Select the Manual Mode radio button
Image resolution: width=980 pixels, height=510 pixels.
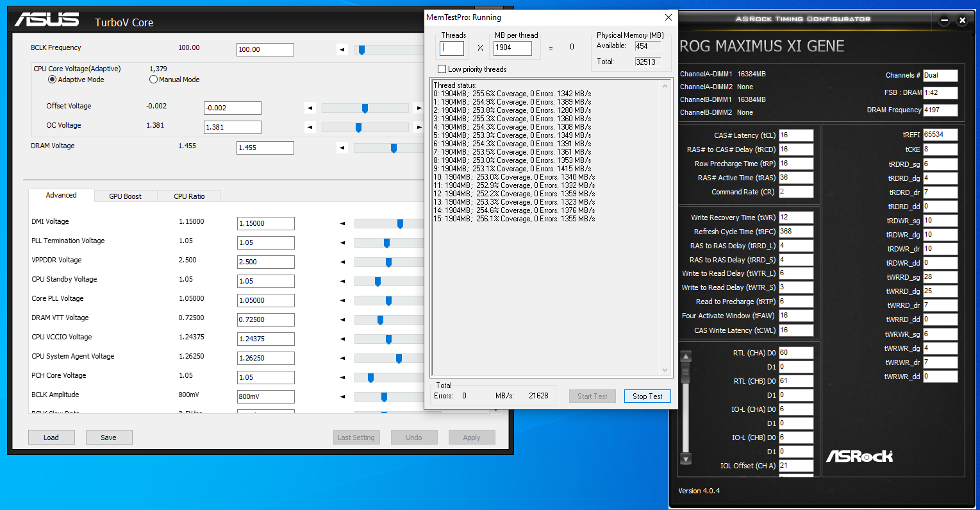pos(153,80)
